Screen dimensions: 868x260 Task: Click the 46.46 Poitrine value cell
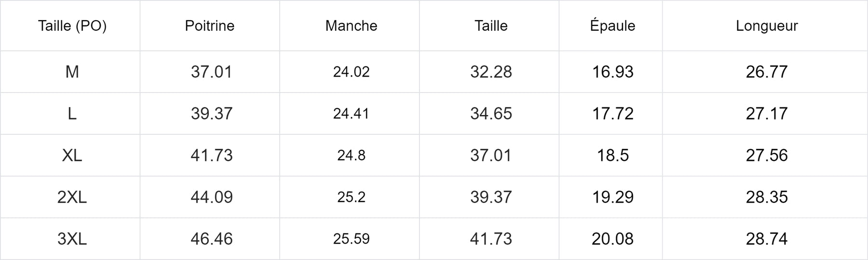tap(211, 239)
